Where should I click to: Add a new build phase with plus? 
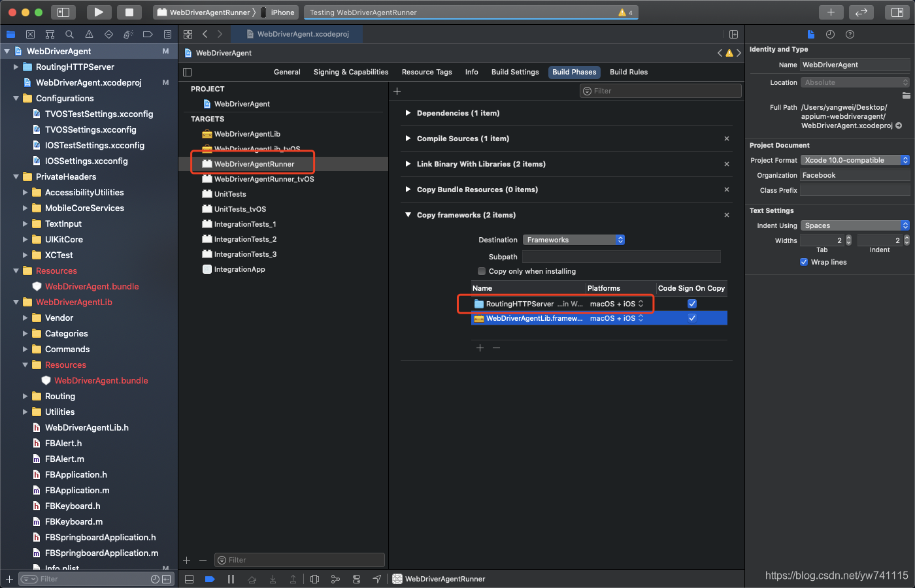click(397, 91)
